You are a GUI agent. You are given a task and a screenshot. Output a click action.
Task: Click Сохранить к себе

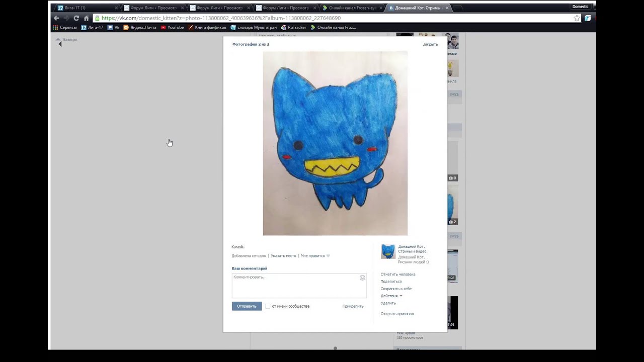click(x=396, y=289)
